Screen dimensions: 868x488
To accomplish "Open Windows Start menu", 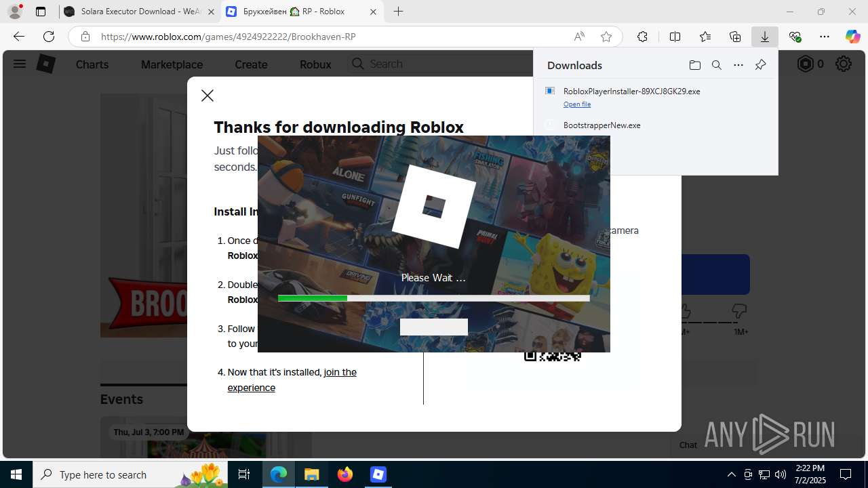I will (x=16, y=474).
